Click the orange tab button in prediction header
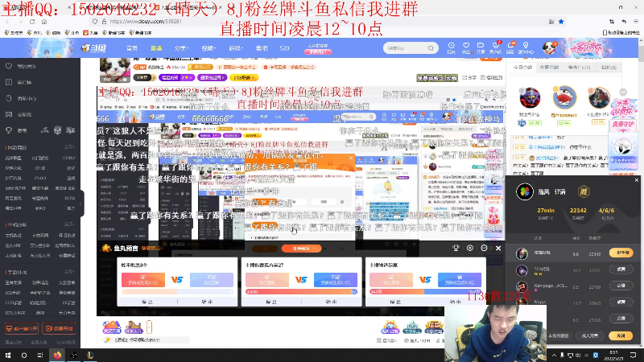644x362 pixels. (301, 249)
